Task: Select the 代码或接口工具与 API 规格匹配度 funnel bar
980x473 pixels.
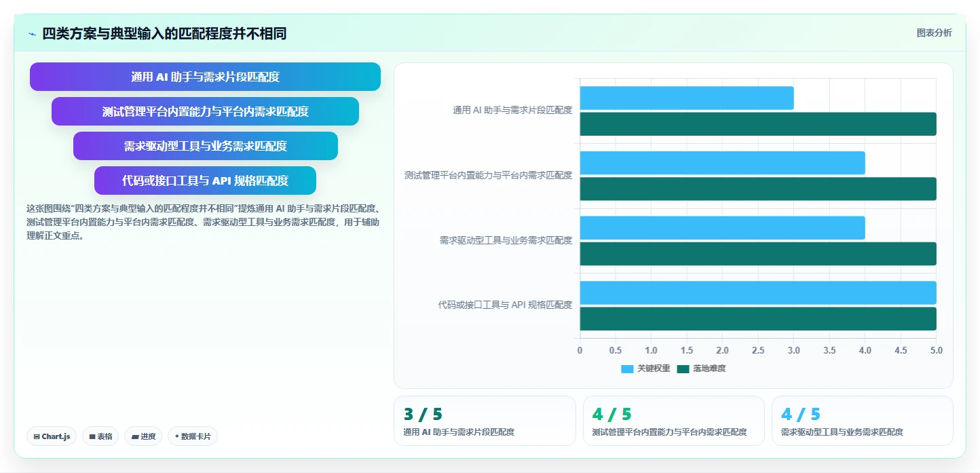Action: coord(205,181)
